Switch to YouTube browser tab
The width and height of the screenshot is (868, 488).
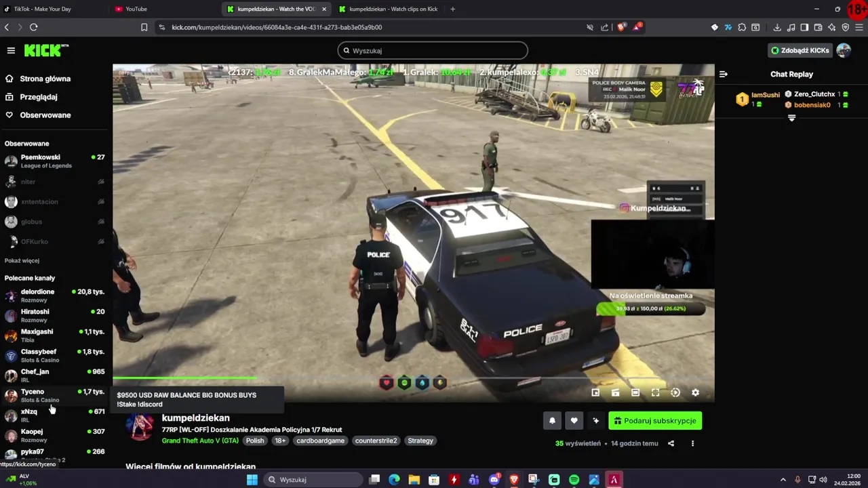tap(165, 9)
